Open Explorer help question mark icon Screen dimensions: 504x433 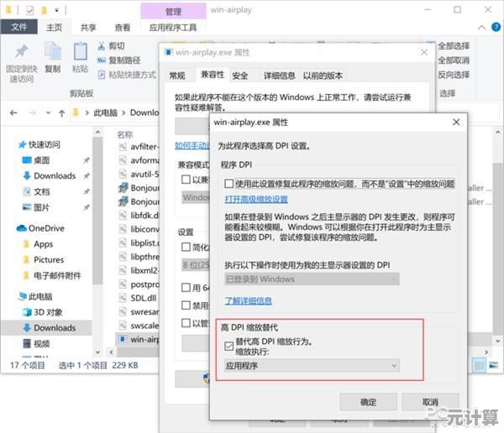pyautogui.click(x=496, y=27)
